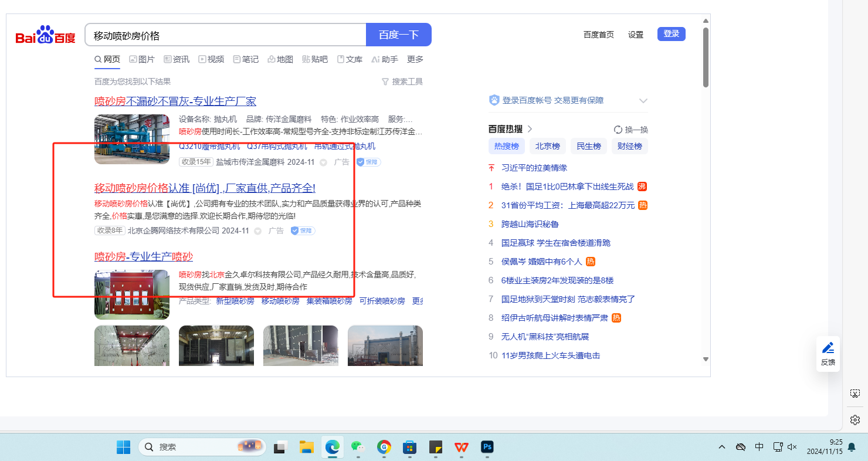This screenshot has height=461, width=868.
Task: Expand the 更多 search categories
Action: tap(415, 59)
